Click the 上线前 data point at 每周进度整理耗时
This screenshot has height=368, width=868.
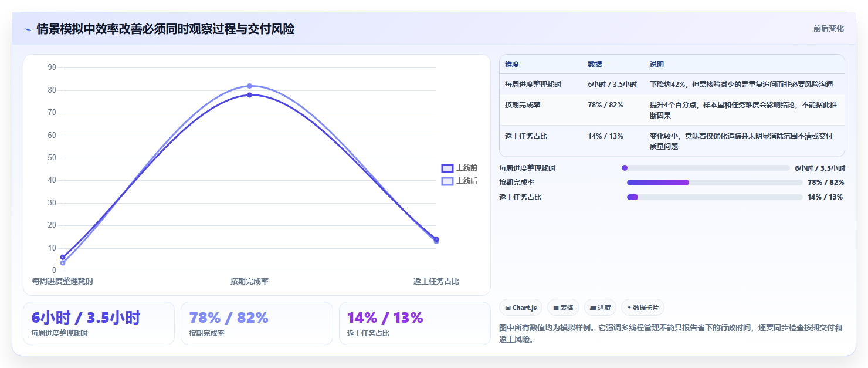click(x=63, y=257)
